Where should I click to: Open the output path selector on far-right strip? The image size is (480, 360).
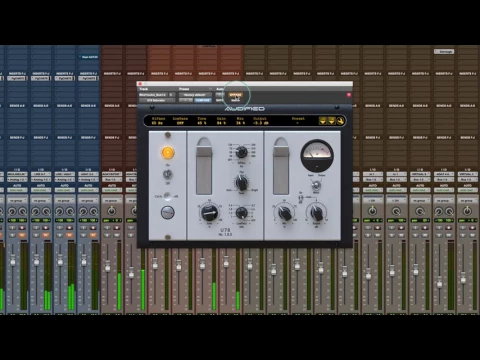468,180
